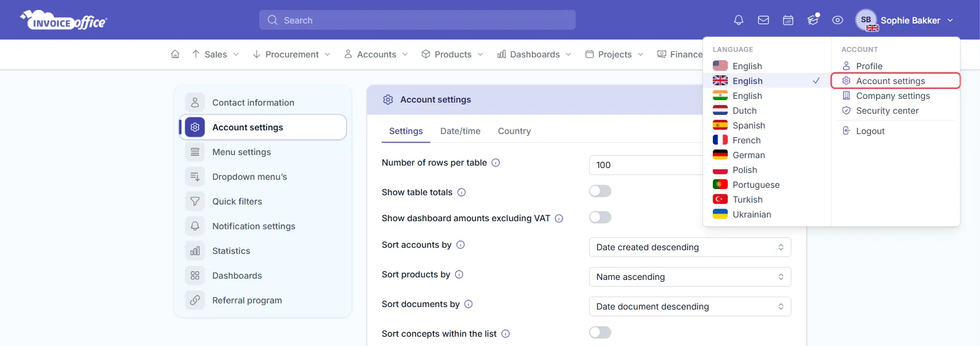Go to home icon in navigation
Screen dimensions: 980x346
click(175, 54)
